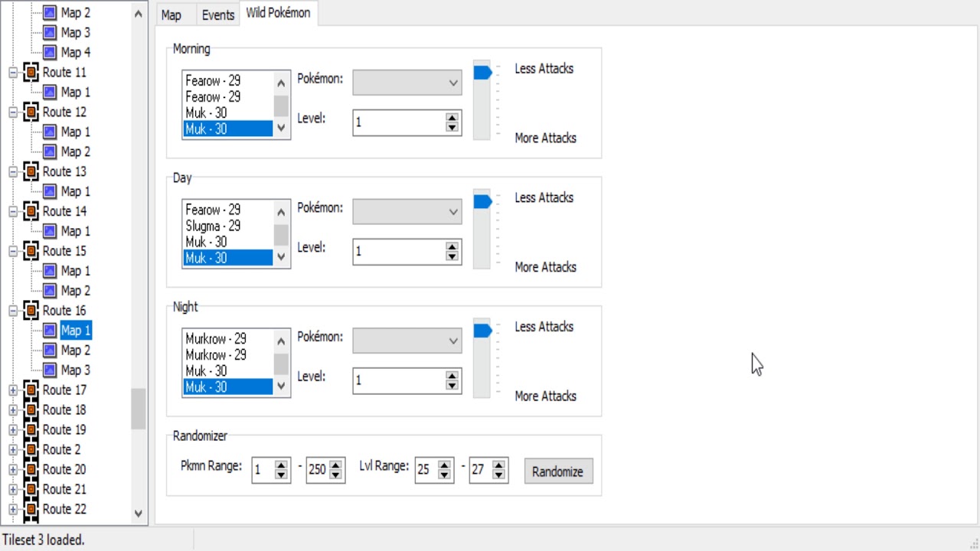980x551 pixels.
Task: Click the map icon for Route 13 Map 1
Action: pyautogui.click(x=50, y=191)
